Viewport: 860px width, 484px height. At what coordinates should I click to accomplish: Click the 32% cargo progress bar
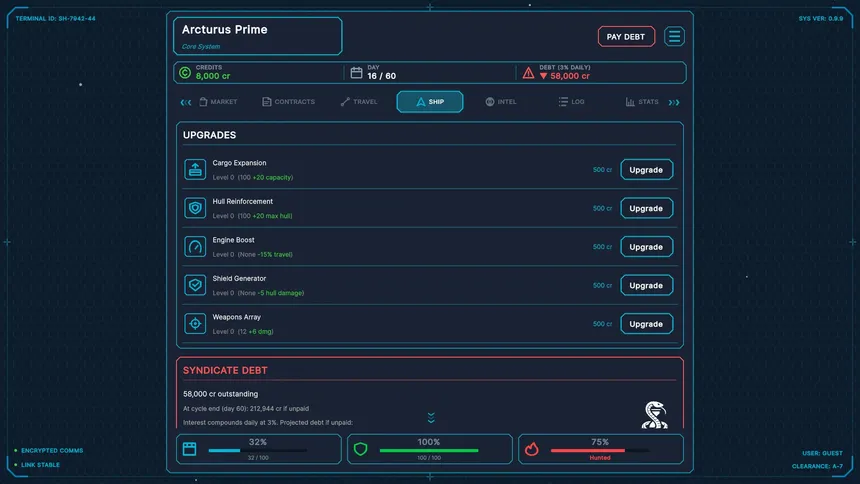[258, 451]
